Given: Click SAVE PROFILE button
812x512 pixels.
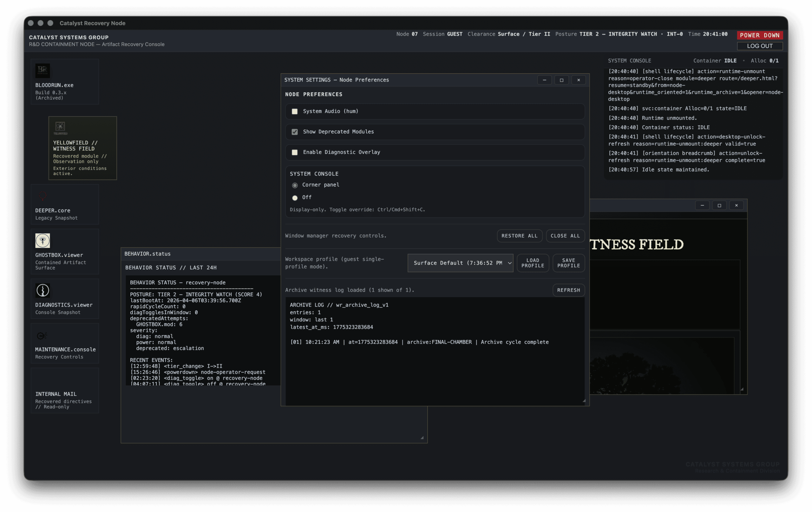Looking at the screenshot, I should [568, 263].
